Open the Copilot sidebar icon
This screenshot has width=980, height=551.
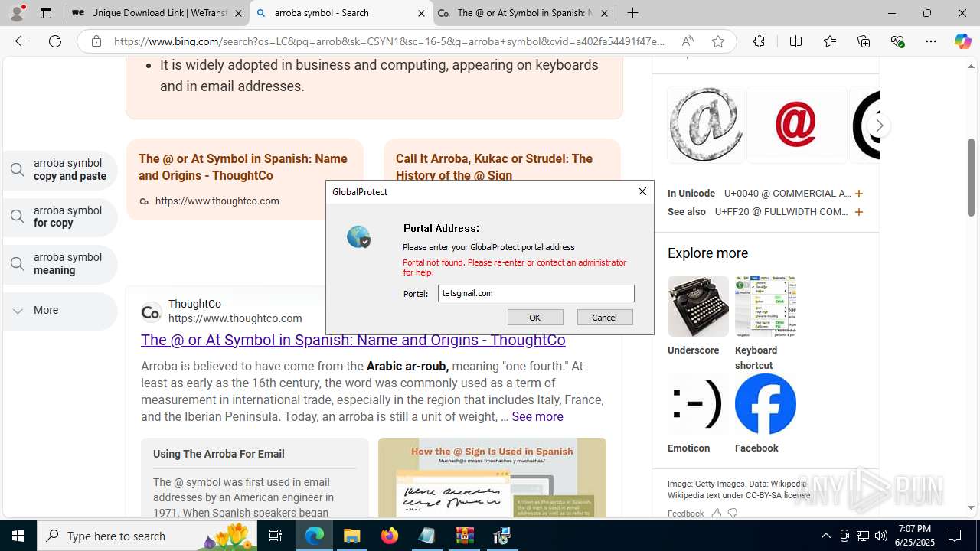tap(962, 41)
